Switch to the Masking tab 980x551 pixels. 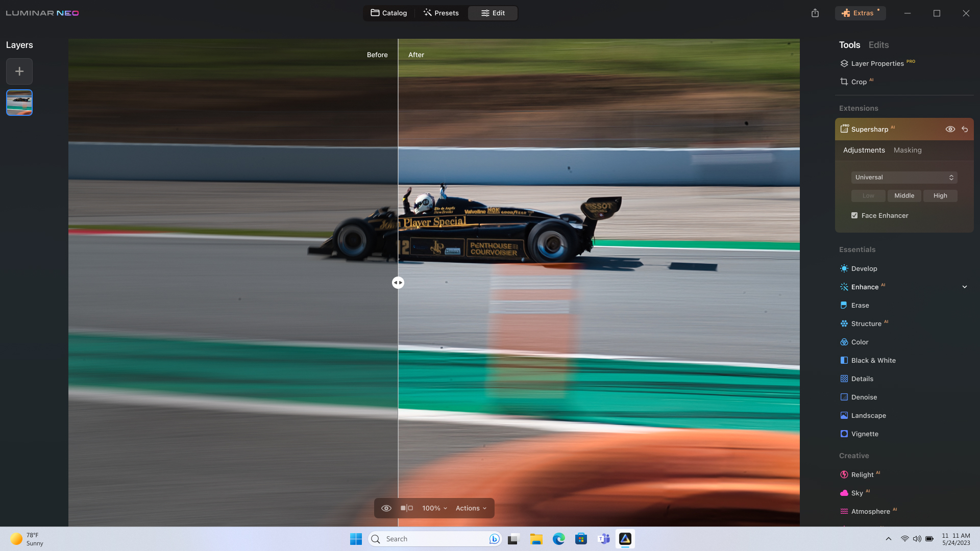point(907,150)
